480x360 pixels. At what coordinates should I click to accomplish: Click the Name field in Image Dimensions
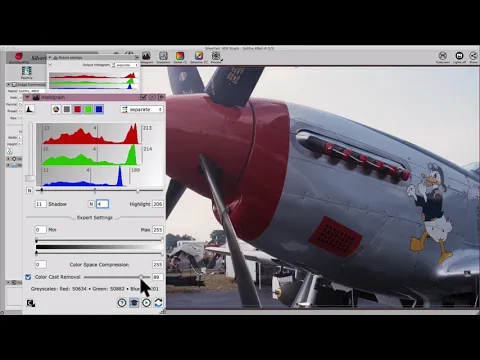coord(31,91)
